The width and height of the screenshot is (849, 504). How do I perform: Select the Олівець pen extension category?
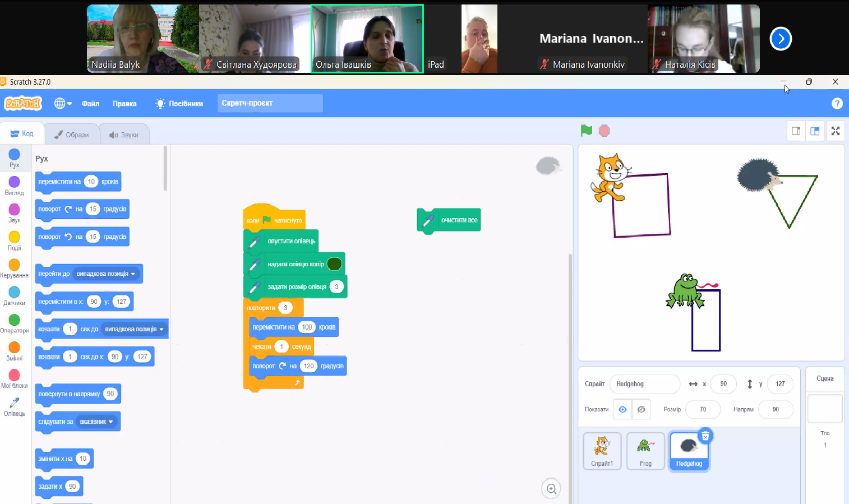15,406
